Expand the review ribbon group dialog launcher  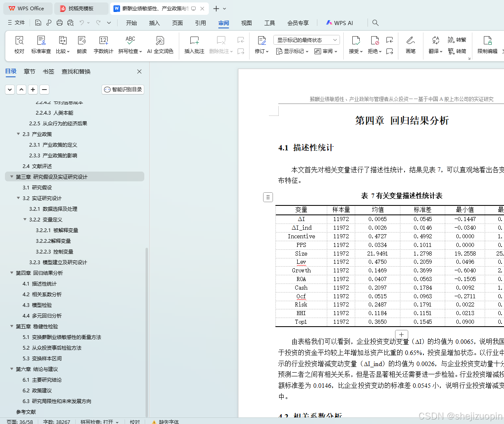pos(469,58)
